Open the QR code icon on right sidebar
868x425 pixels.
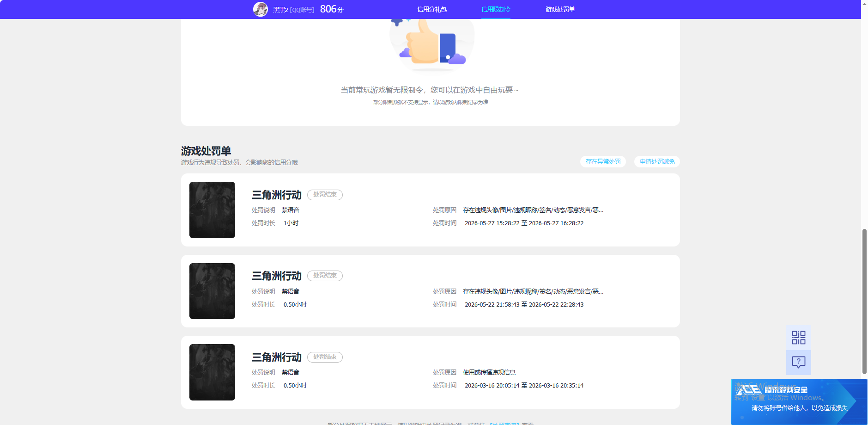click(x=799, y=338)
